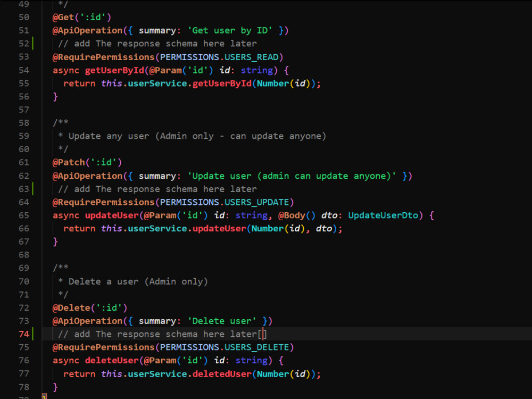Click USERS_UPDATE permission constant
Viewport: 532px width, 399px height.
coord(256,202)
